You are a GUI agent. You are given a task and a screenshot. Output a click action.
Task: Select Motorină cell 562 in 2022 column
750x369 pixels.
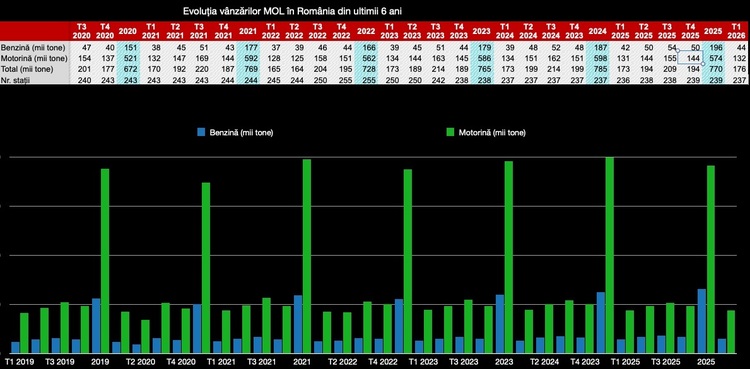368,58
